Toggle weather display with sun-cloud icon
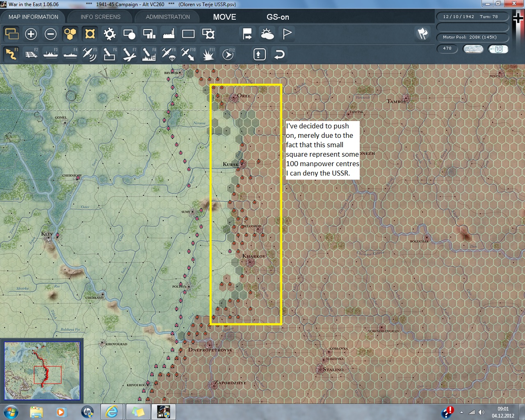Screen dimensions: 525x420 267,34
